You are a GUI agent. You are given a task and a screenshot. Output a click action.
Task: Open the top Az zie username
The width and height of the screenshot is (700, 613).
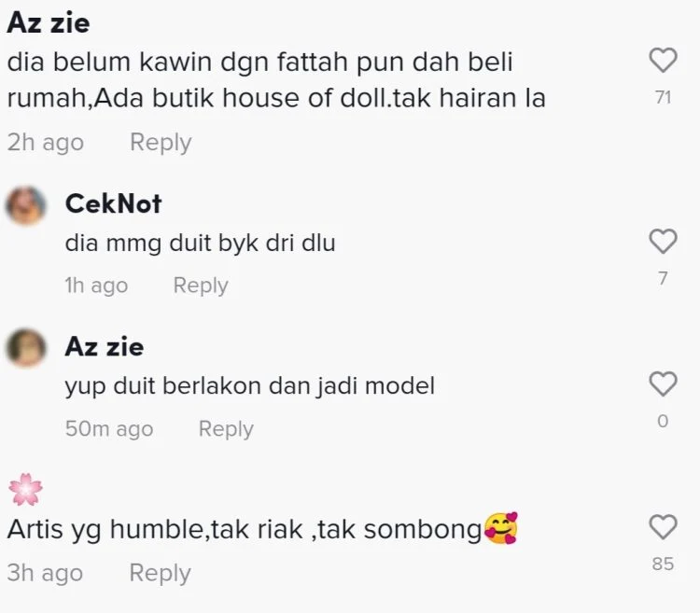click(x=49, y=22)
